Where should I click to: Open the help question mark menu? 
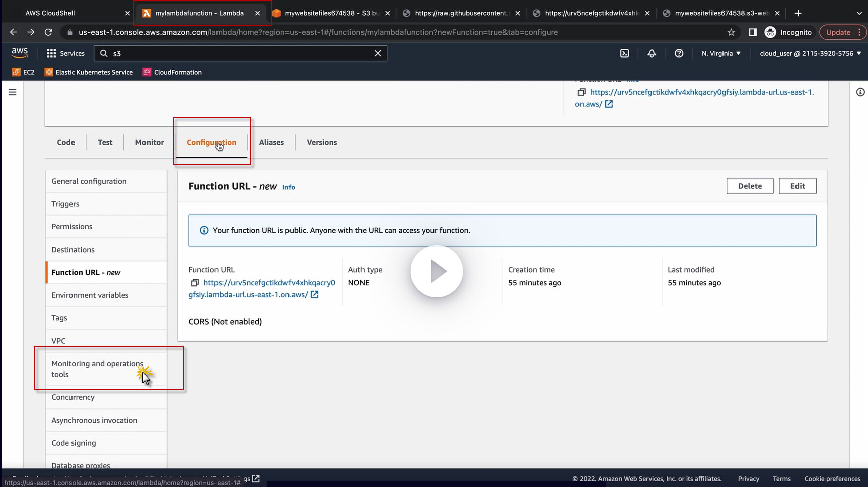pyautogui.click(x=679, y=53)
